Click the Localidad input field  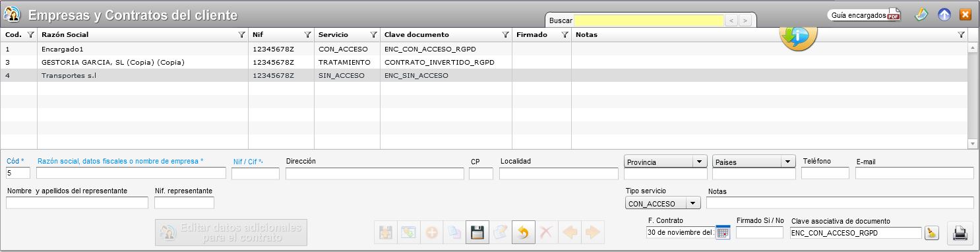[x=559, y=173]
